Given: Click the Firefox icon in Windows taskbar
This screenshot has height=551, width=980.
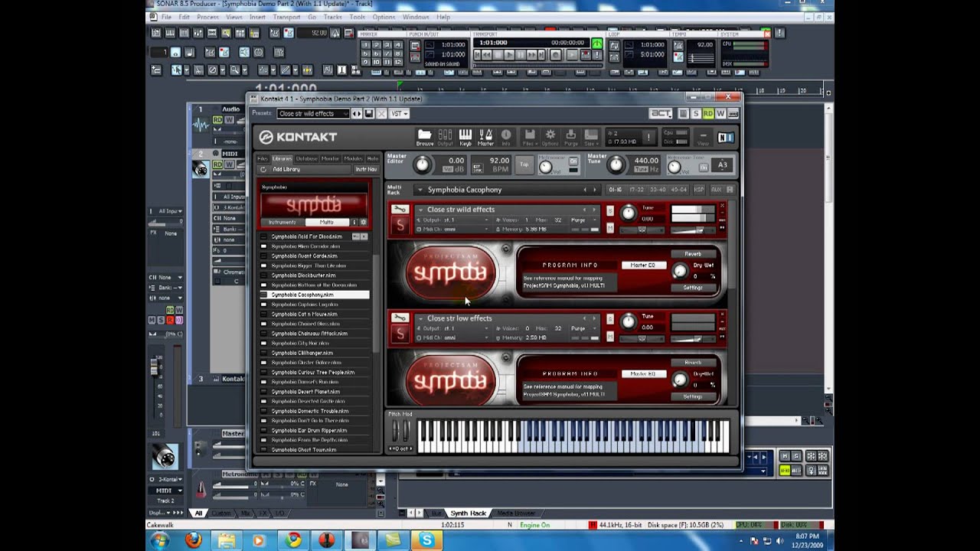Looking at the screenshot, I should (x=193, y=540).
